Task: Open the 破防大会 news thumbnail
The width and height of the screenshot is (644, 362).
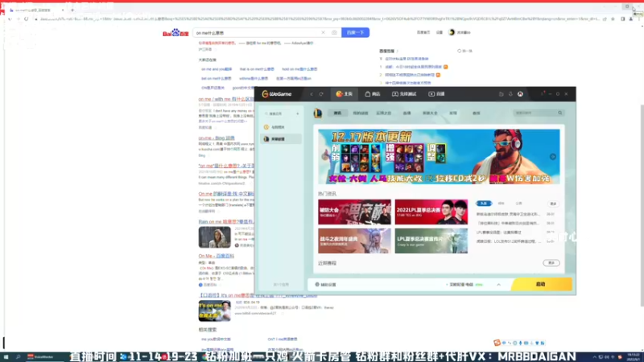Action: [354, 212]
